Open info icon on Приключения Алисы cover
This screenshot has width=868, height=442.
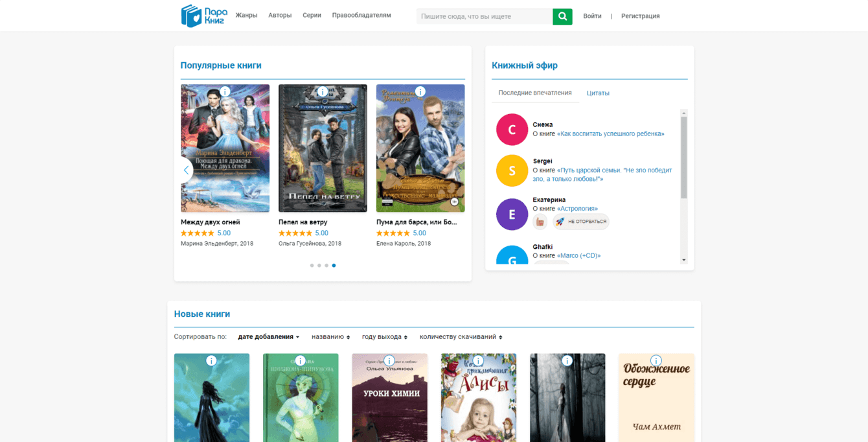tap(478, 360)
